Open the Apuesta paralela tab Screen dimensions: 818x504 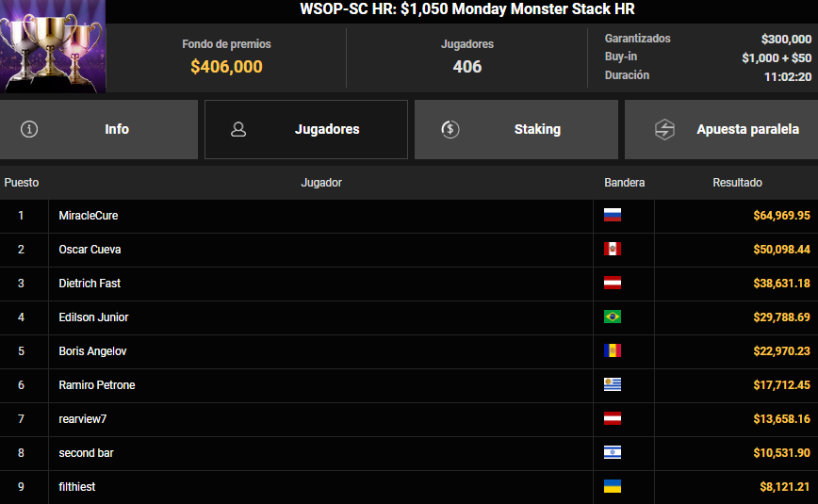721,129
